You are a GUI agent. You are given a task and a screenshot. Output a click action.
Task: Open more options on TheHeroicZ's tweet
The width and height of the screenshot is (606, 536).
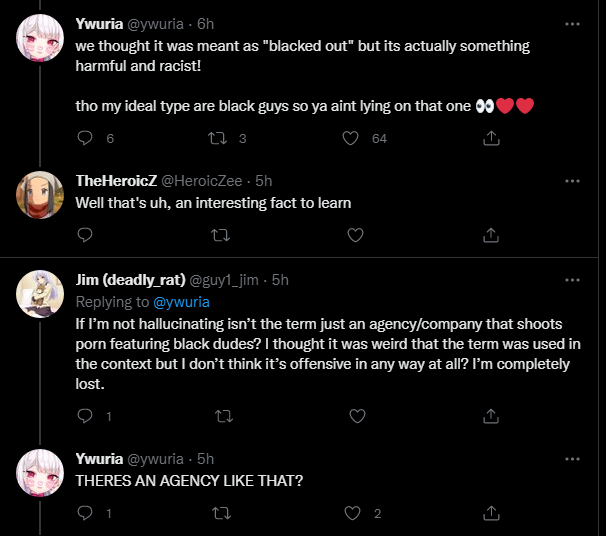572,181
